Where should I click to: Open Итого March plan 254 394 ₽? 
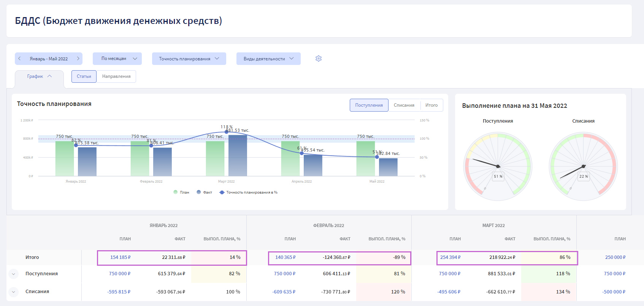[450, 257]
